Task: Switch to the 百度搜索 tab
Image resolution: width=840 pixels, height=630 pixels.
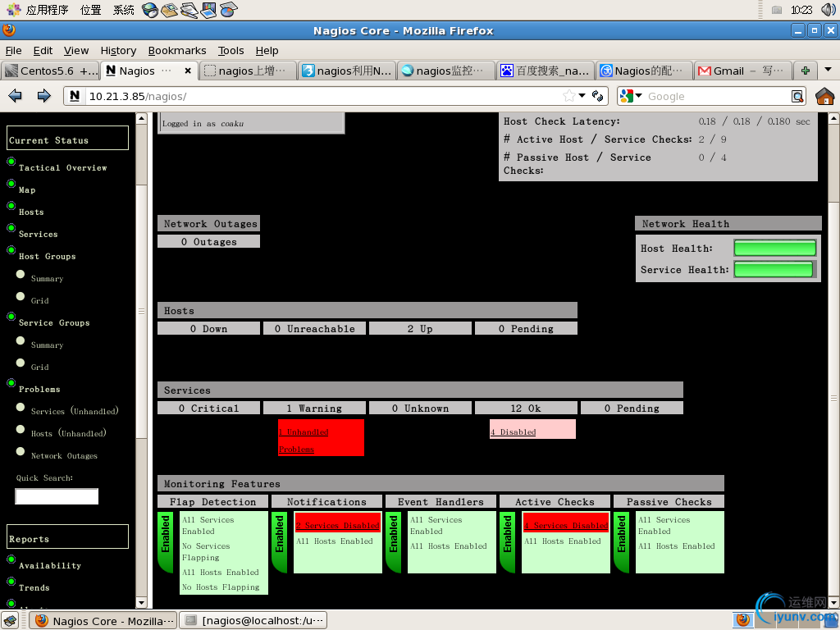Action: click(546, 71)
